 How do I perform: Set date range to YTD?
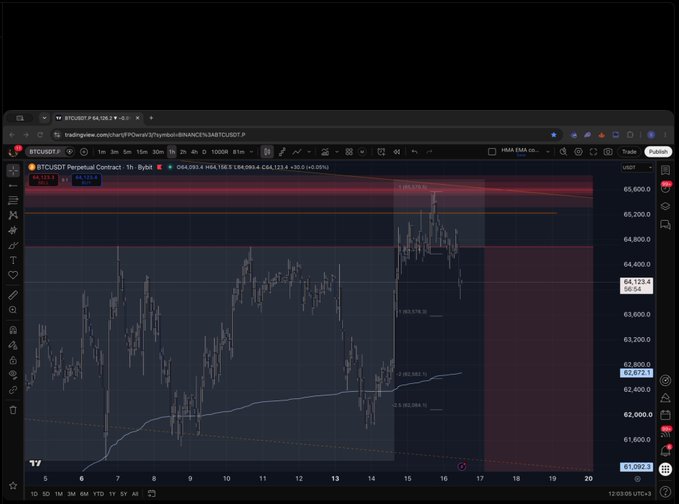(x=98, y=494)
